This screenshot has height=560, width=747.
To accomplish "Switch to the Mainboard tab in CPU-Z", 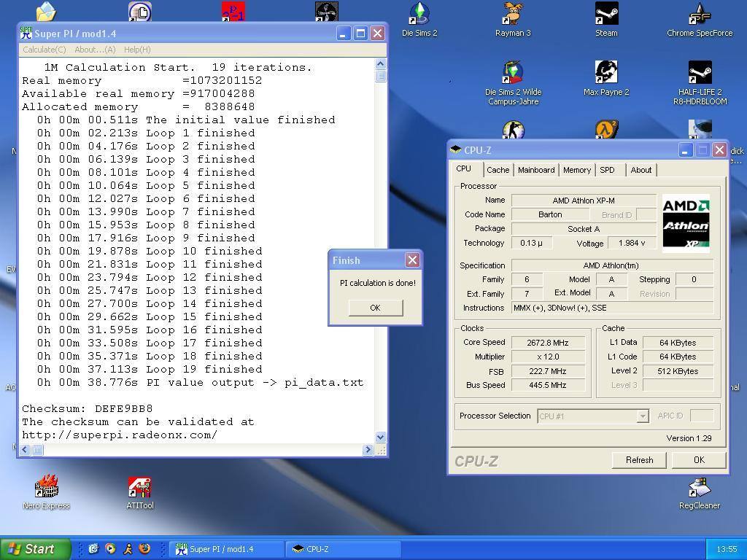I will coord(536,170).
